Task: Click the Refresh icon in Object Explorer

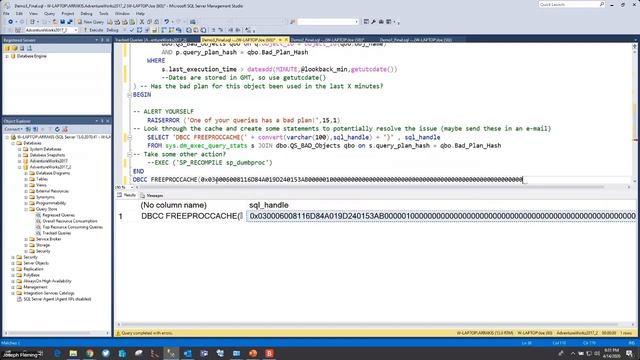Action: pyautogui.click(x=57, y=129)
